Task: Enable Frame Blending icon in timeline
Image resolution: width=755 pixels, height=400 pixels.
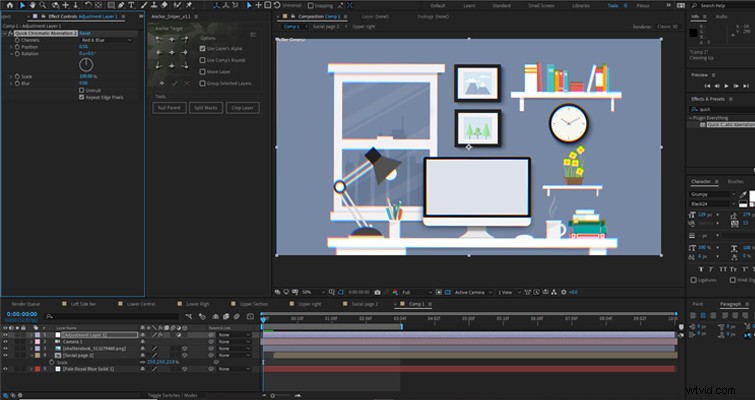Action: (x=225, y=316)
